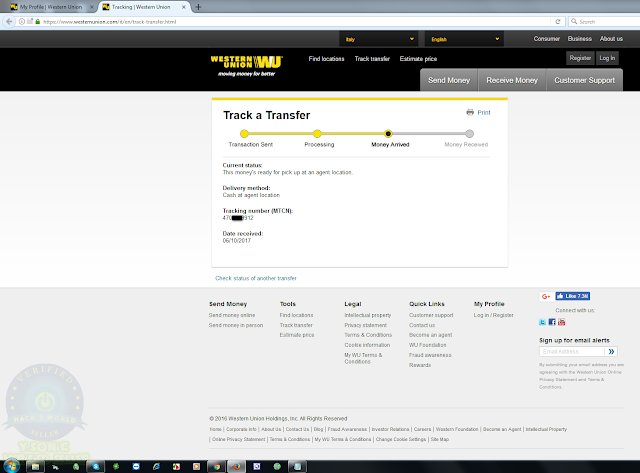Image resolution: width=640 pixels, height=473 pixels.
Task: Open the Windows Start menu
Action: pos(11,466)
